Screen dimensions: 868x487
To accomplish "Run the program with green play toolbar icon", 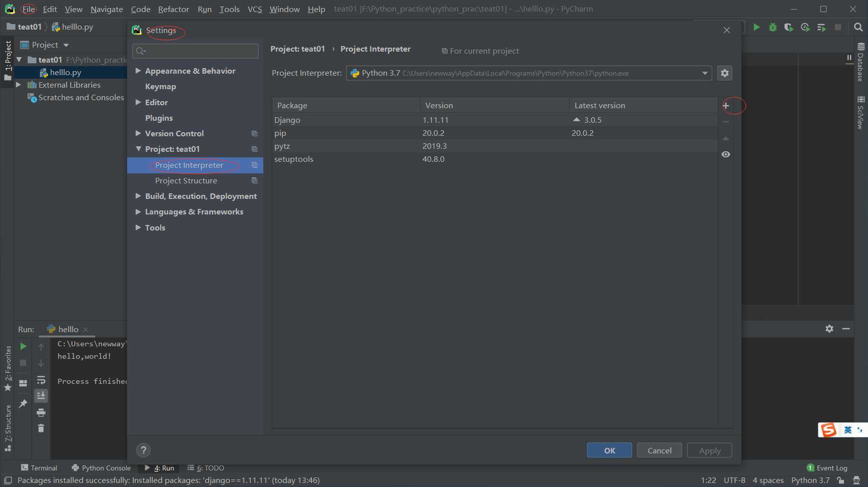I will pos(756,27).
